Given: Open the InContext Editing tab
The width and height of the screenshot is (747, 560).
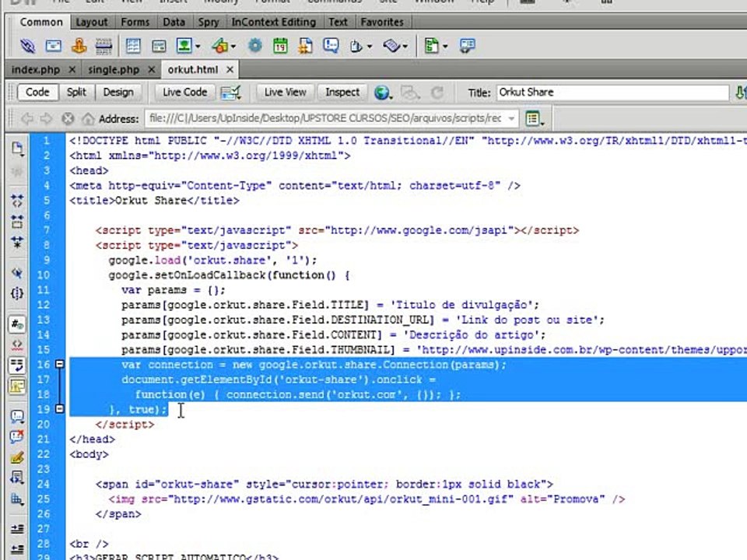Looking at the screenshot, I should point(273,23).
